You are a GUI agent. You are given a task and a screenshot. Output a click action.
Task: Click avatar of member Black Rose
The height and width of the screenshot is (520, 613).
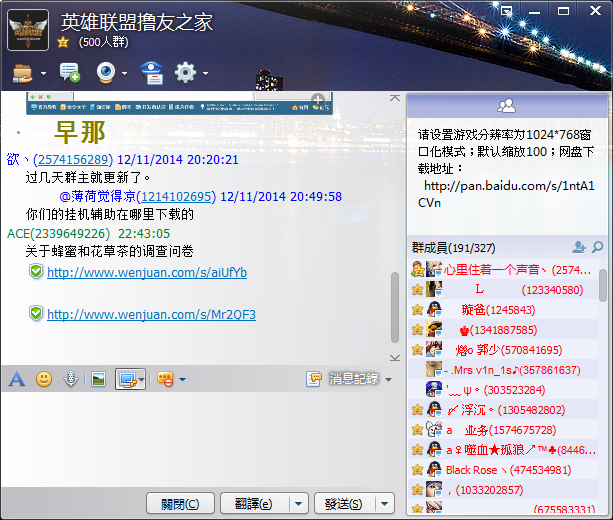pyautogui.click(x=434, y=469)
